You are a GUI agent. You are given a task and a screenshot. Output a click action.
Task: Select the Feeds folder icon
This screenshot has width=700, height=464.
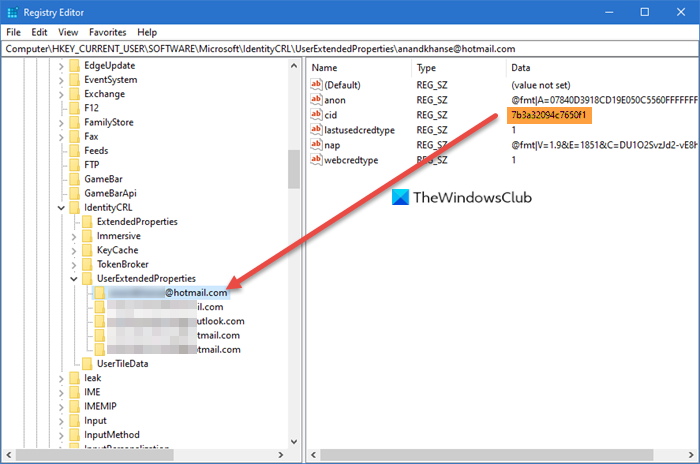pyautogui.click(x=75, y=151)
